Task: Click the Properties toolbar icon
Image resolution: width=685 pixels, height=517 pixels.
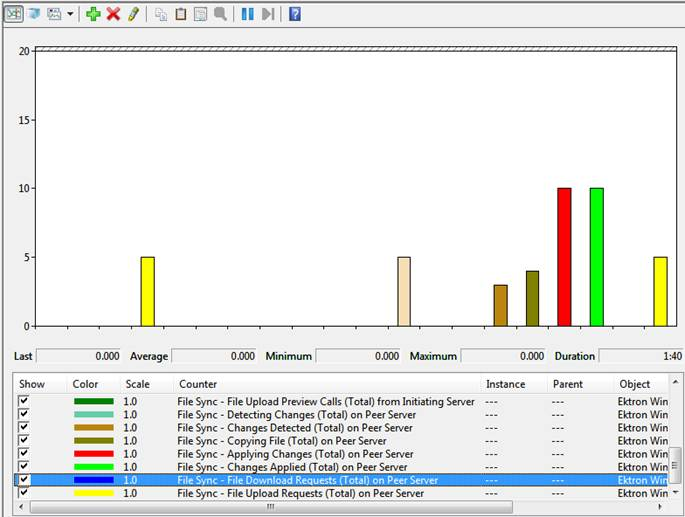Action: click(200, 14)
